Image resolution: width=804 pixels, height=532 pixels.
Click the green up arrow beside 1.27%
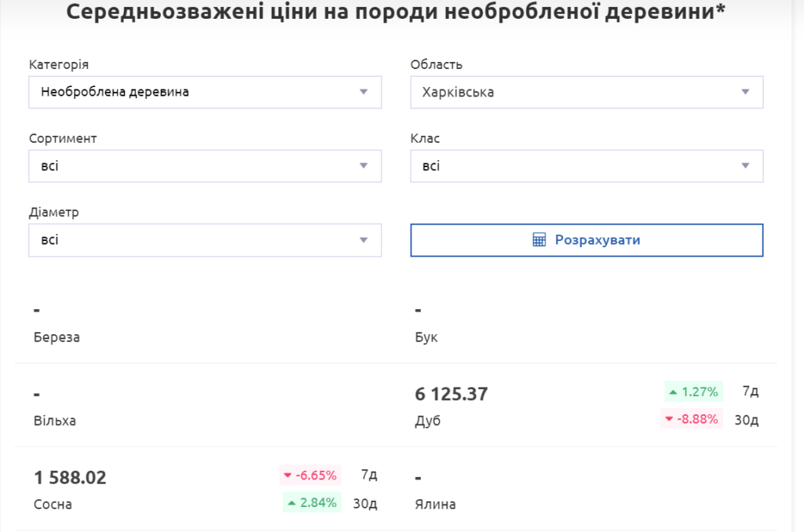coord(673,391)
